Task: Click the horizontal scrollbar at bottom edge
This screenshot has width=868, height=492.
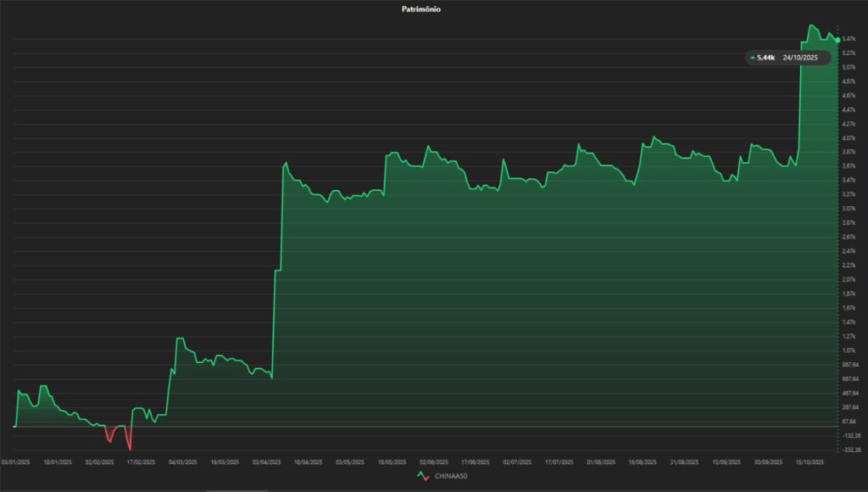Action: click(254, 489)
